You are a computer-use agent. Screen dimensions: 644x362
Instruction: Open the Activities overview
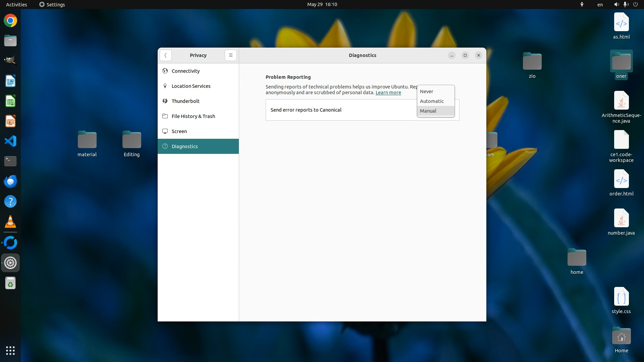16,4
